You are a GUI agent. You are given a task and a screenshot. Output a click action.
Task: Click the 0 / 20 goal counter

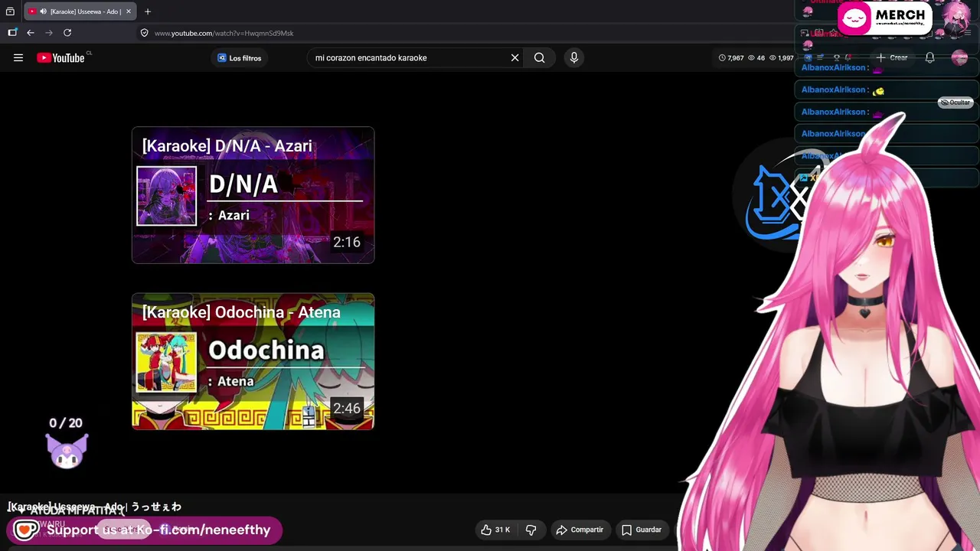click(x=66, y=422)
